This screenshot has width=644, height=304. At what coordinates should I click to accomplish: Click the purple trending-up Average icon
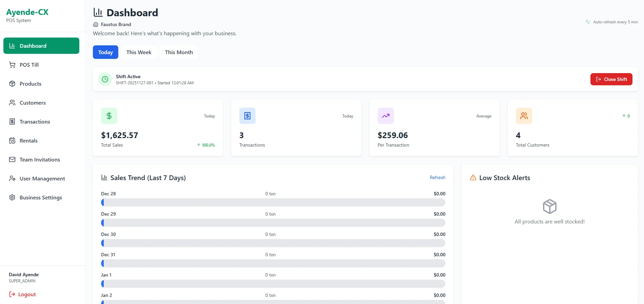[386, 116]
